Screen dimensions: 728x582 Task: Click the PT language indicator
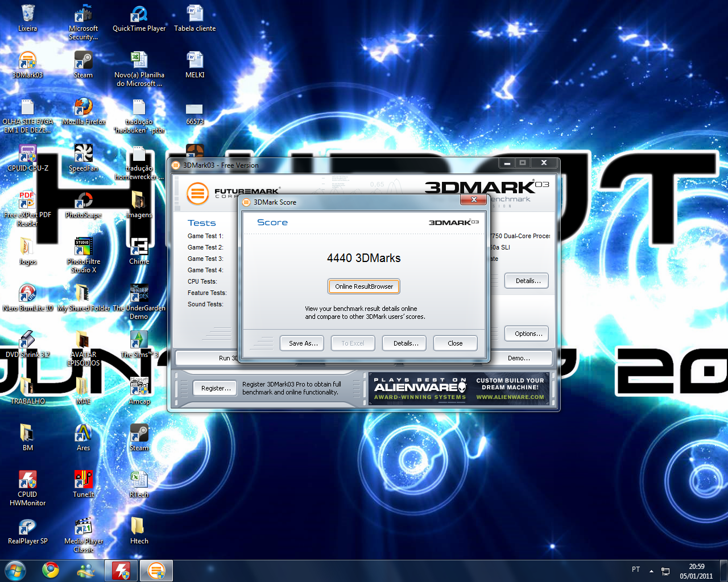[636, 569]
